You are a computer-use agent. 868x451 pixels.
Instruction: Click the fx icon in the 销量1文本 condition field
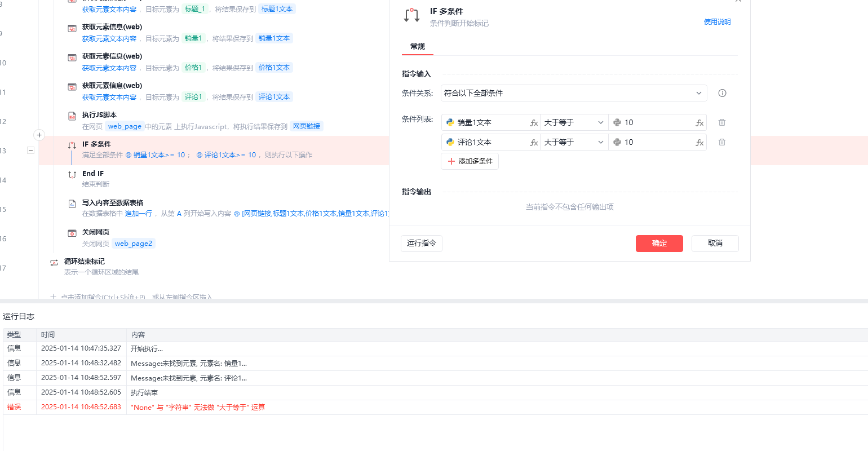(x=534, y=123)
